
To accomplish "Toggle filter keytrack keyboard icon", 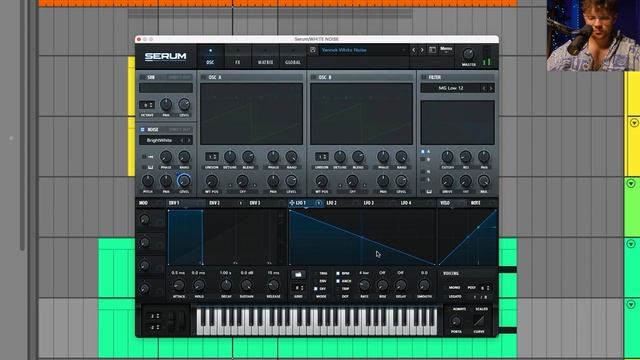I will (x=429, y=191).
